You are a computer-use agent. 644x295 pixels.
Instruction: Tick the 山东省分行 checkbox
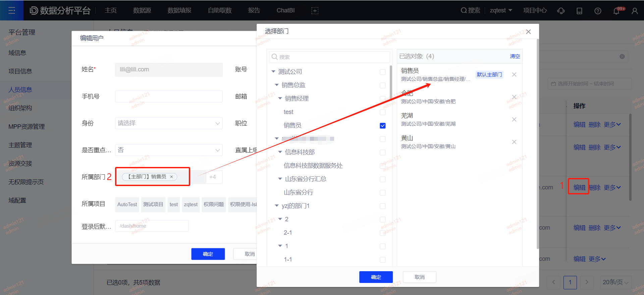pos(382,193)
